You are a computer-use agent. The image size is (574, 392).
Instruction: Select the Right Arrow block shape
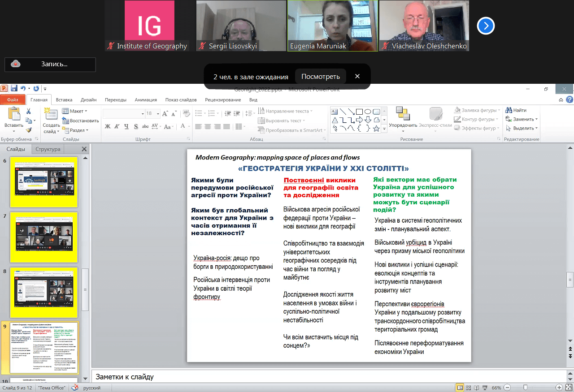[x=359, y=120]
